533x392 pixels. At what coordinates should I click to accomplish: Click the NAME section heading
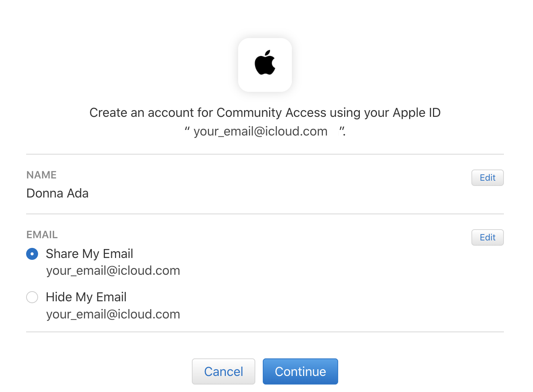pos(41,175)
